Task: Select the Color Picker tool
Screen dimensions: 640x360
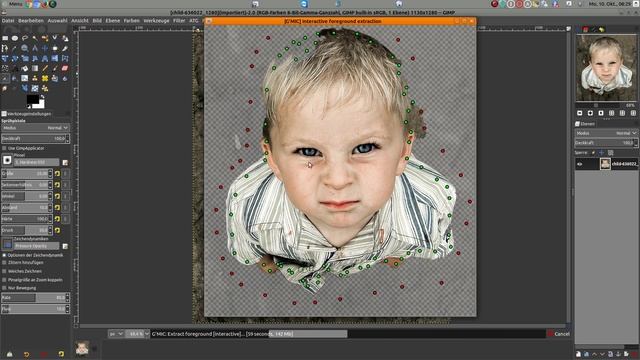Action: click(15, 48)
